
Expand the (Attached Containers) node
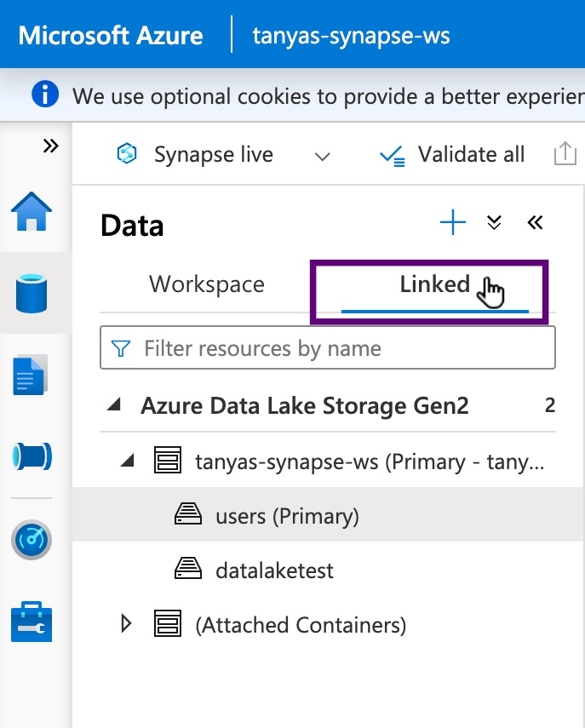pyautogui.click(x=126, y=623)
